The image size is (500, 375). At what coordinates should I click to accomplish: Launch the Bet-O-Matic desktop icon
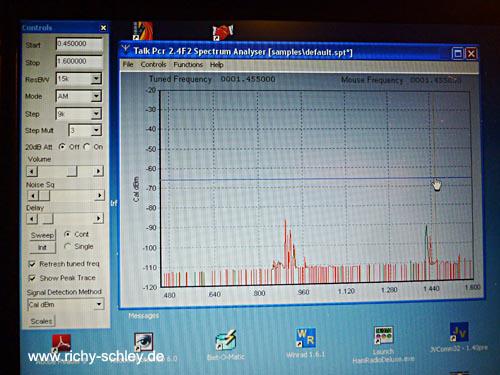(x=226, y=341)
